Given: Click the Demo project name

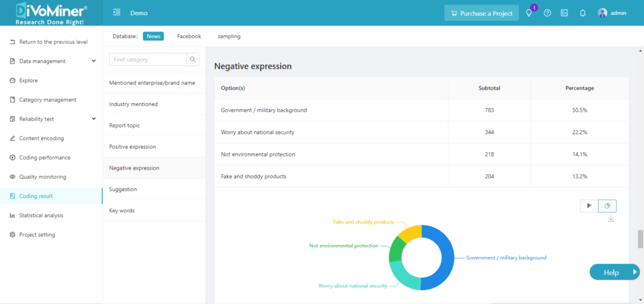Looking at the screenshot, I should click(x=139, y=13).
